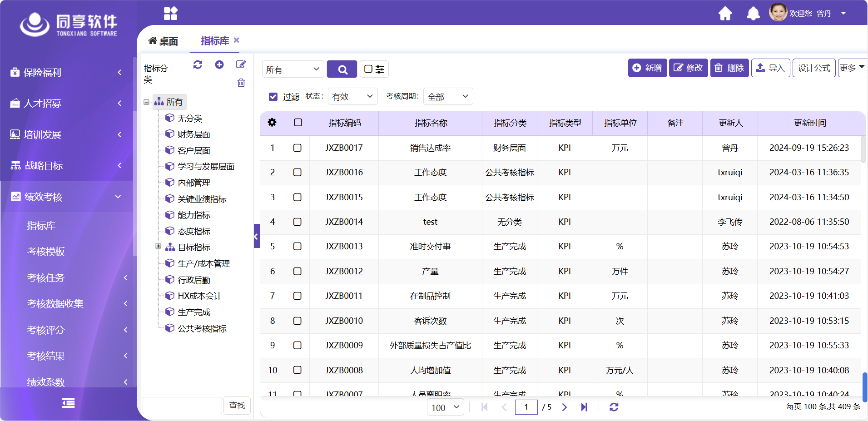Open 战略目标 sidebar menu
Viewport: 868px width, 421px height.
pyautogui.click(x=66, y=165)
